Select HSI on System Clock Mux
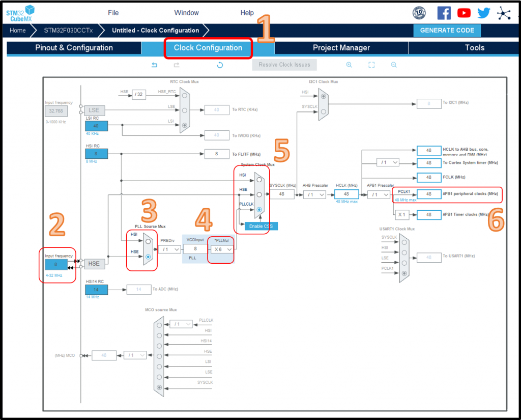Screen dimensions: 521x420 tap(259, 180)
